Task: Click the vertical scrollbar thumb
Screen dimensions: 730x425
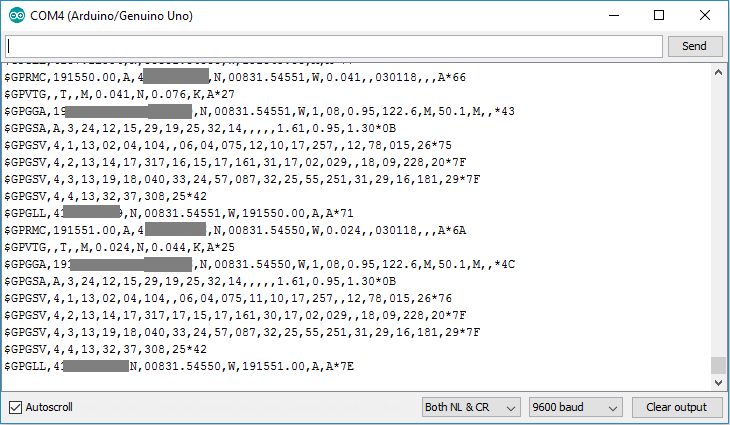Action: pos(717,365)
